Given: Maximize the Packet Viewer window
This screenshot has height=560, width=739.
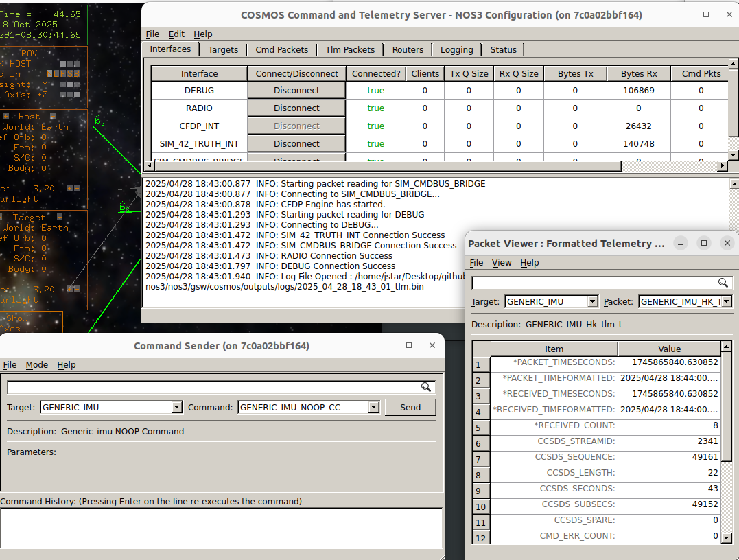Looking at the screenshot, I should coord(704,243).
